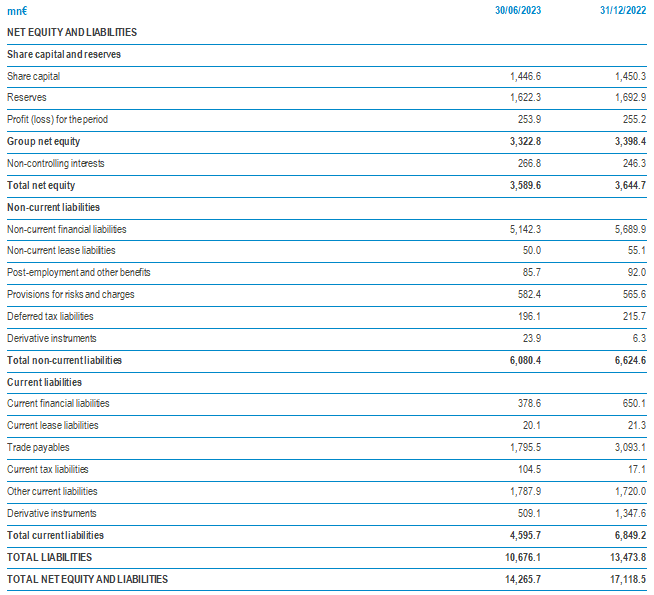654x595 pixels.
Task: Select the Reserves row label
Action: pos(27,97)
